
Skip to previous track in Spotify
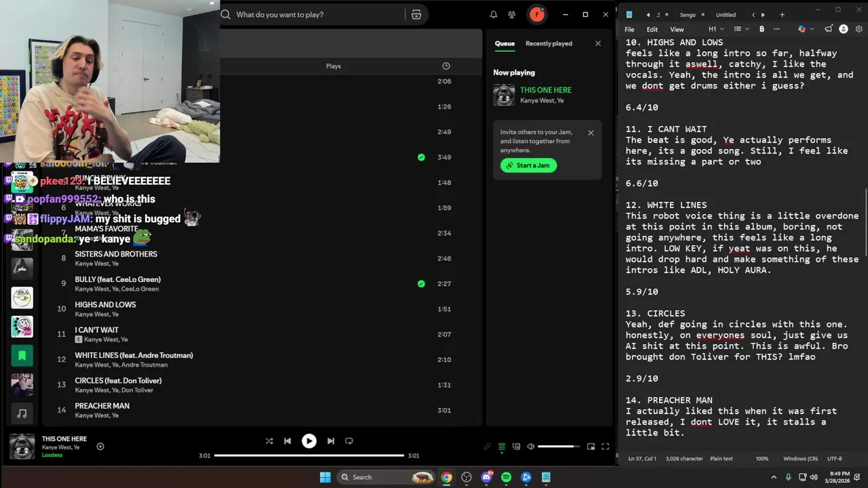click(288, 441)
